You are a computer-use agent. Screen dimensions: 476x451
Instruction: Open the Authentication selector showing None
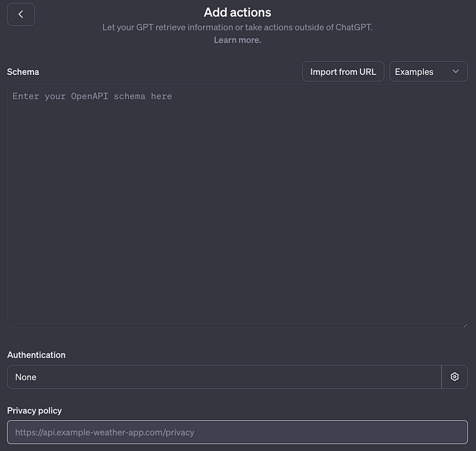pyautogui.click(x=224, y=377)
